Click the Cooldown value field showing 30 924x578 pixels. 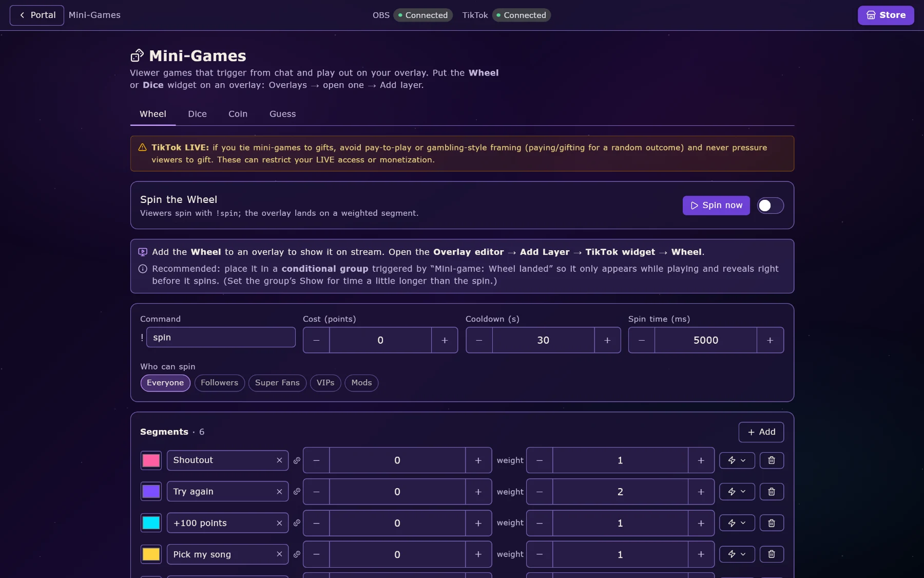pos(543,340)
